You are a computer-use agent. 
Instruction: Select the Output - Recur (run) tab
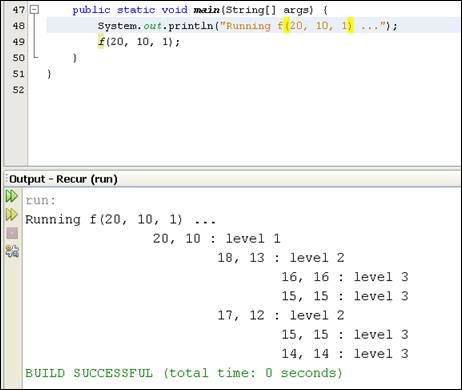click(63, 179)
